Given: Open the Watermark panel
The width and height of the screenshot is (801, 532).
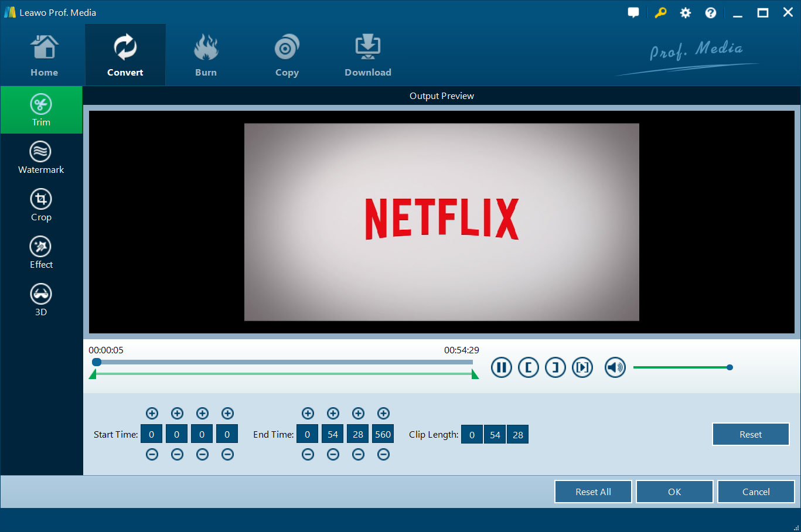Looking at the screenshot, I should click(41, 157).
